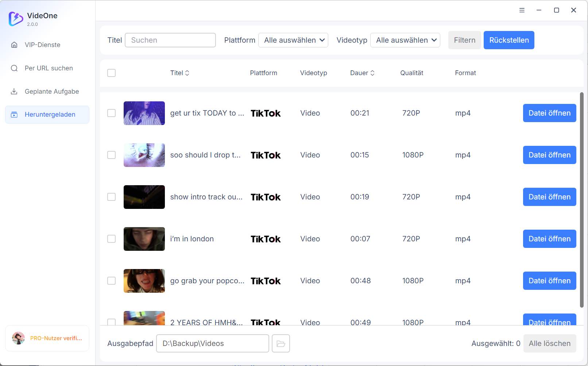Click thumbnail of 'show intro track' video
The image size is (588, 366).
[144, 197]
